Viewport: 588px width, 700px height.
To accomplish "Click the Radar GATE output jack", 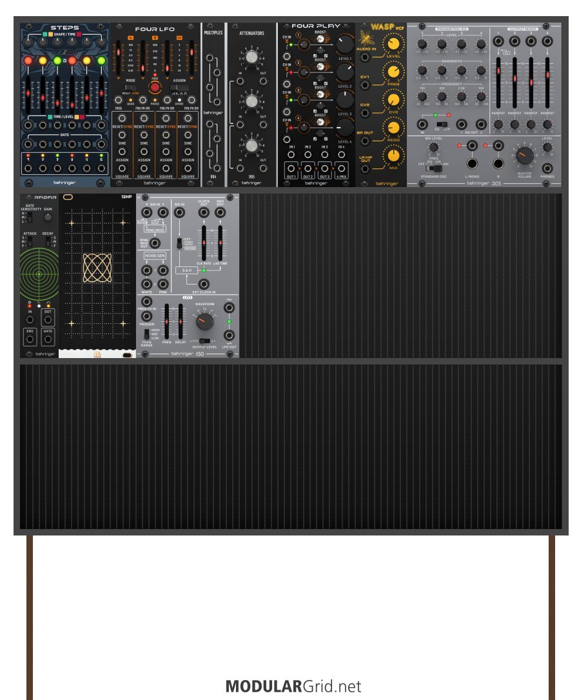I will pos(48,340).
